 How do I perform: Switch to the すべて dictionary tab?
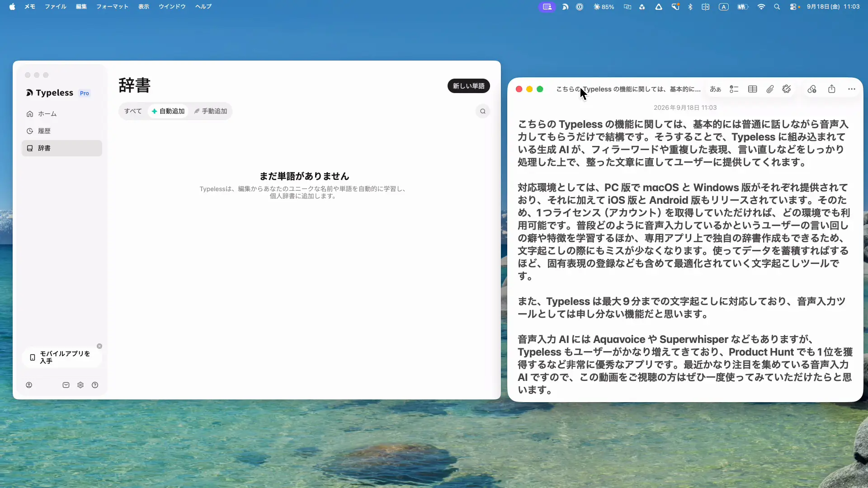(x=133, y=111)
